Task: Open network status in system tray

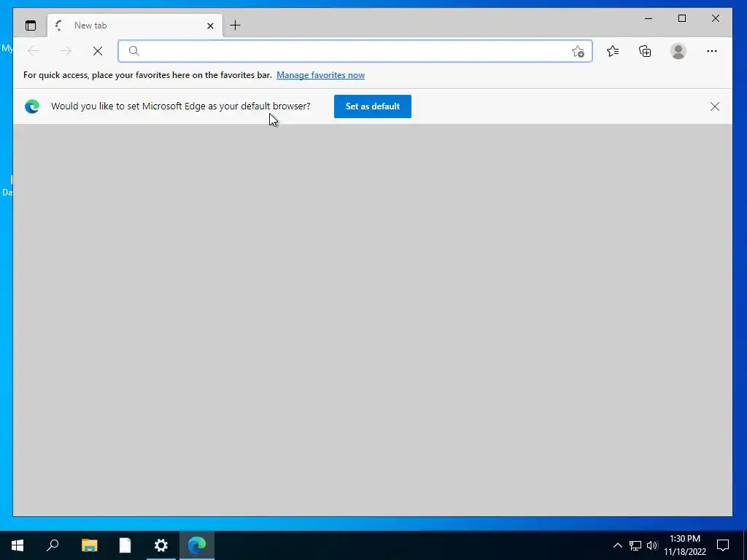Action: pyautogui.click(x=635, y=545)
